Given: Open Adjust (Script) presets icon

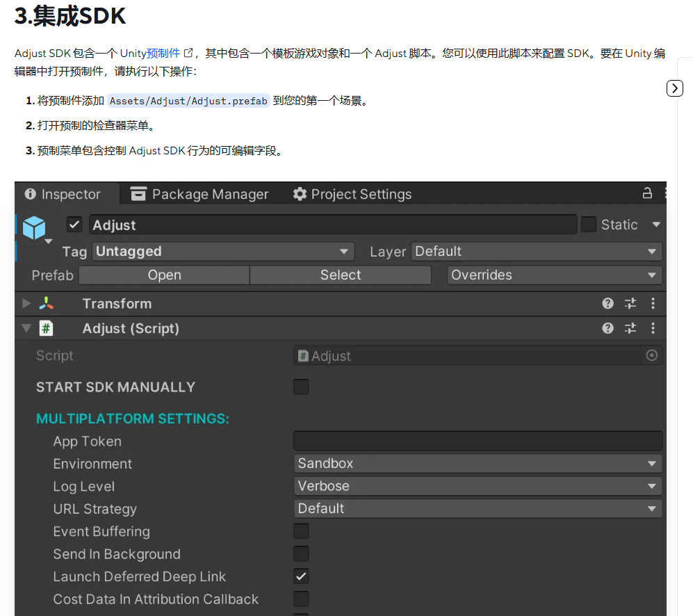Looking at the screenshot, I should click(630, 328).
